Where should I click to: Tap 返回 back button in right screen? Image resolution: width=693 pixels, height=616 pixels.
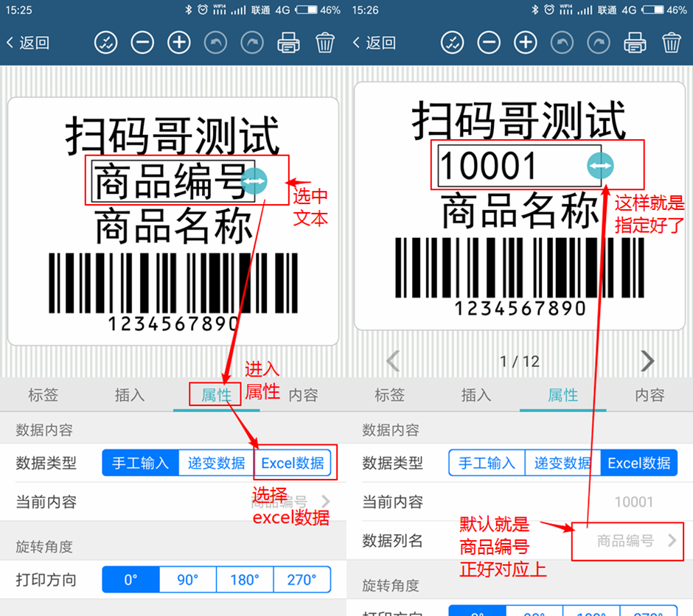[374, 43]
